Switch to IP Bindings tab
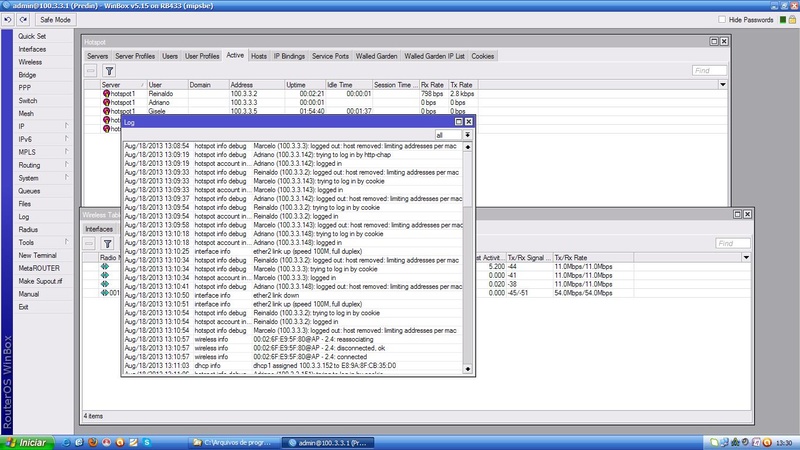Viewport: 800px width, 450px height. coord(289,56)
